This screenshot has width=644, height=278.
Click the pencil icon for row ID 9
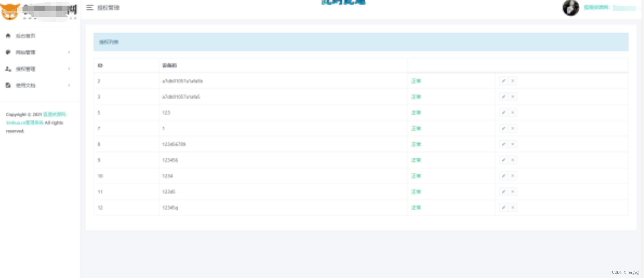coord(503,160)
